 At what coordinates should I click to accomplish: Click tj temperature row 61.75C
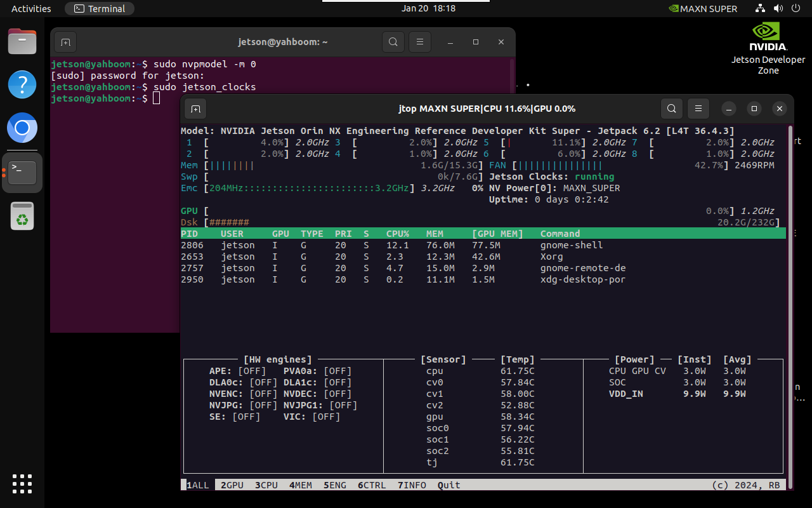pyautogui.click(x=480, y=462)
